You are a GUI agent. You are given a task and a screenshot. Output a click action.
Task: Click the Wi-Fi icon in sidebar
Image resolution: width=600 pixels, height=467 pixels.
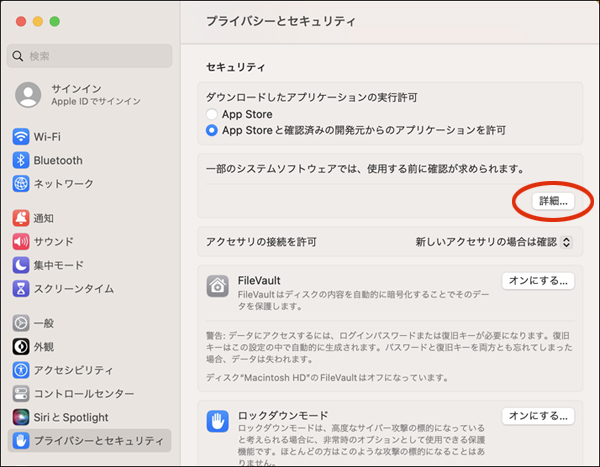(x=21, y=136)
